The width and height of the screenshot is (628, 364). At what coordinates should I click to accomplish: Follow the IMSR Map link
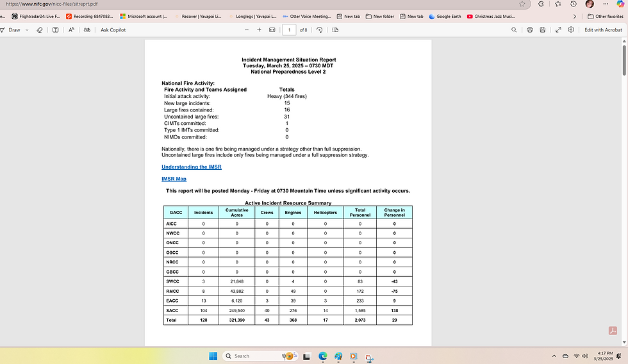click(x=174, y=179)
